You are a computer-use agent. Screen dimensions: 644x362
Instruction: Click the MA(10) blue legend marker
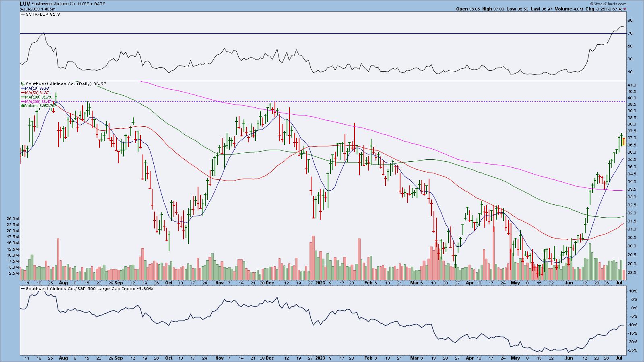click(x=23, y=88)
